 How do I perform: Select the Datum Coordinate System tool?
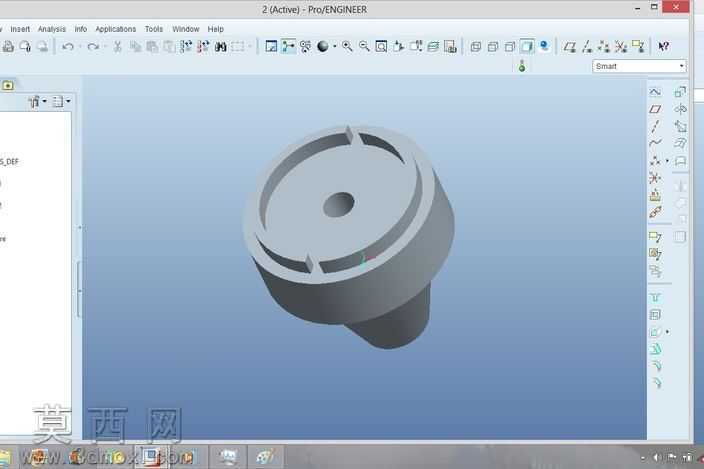pos(655,178)
